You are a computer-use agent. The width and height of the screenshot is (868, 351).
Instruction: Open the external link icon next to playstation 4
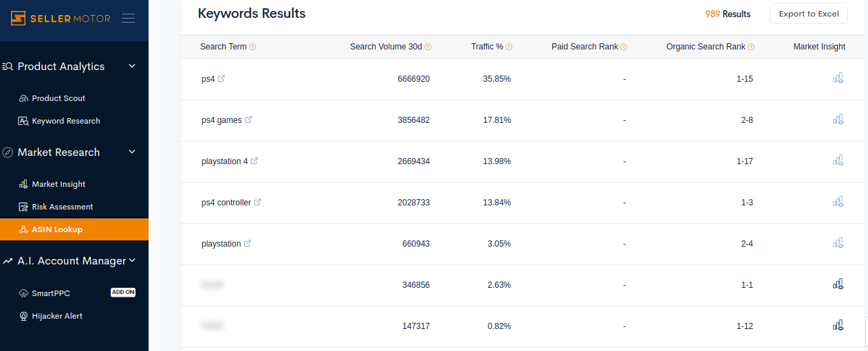coord(254,161)
